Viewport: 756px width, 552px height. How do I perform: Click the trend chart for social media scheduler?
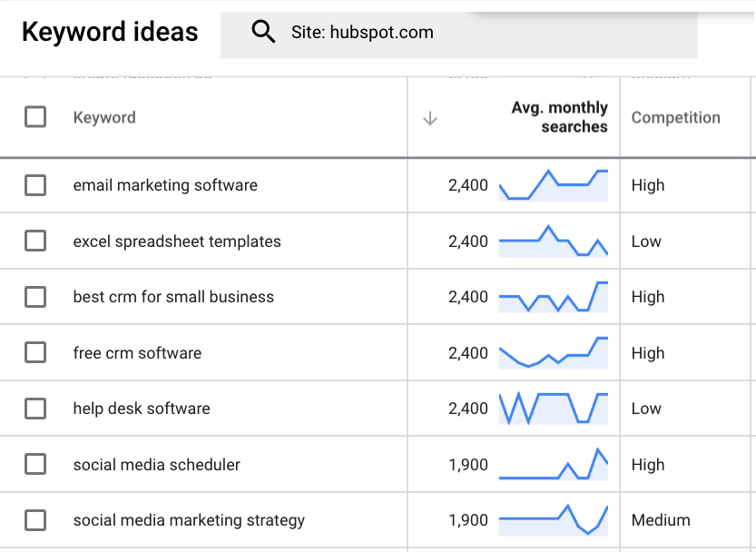(556, 463)
